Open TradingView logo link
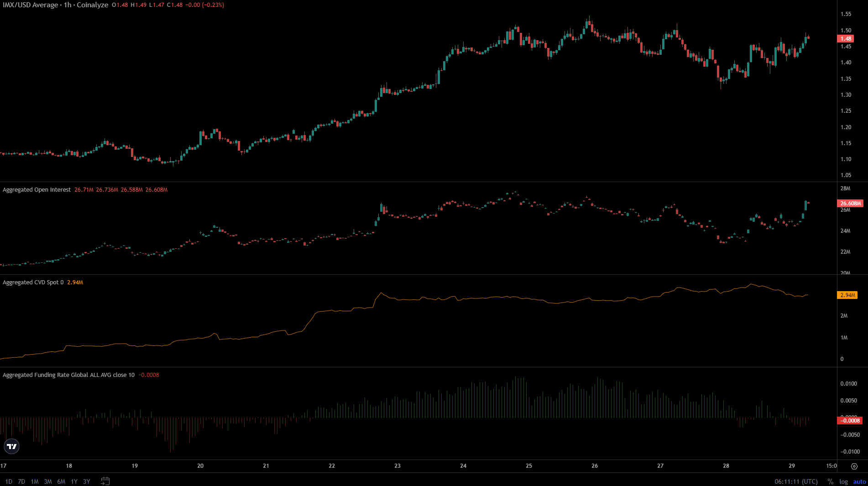The width and height of the screenshot is (868, 486). [x=11, y=446]
